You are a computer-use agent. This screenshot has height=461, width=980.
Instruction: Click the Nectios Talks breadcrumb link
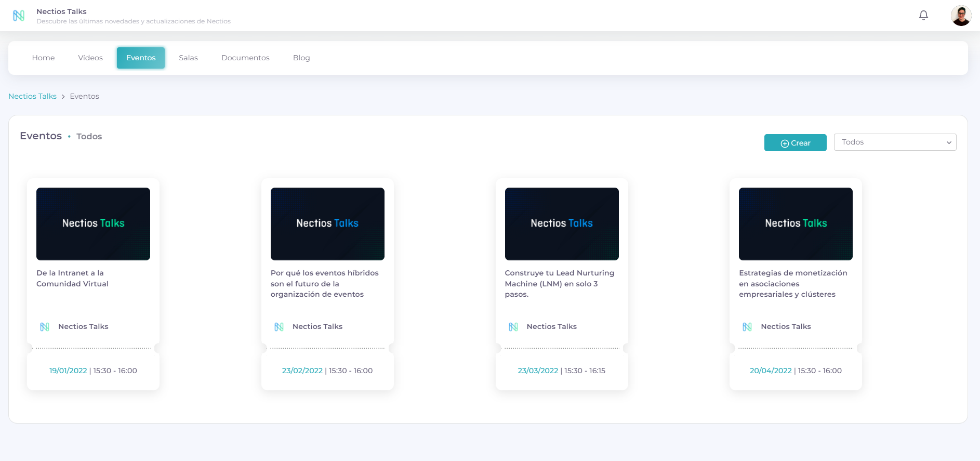coord(32,96)
